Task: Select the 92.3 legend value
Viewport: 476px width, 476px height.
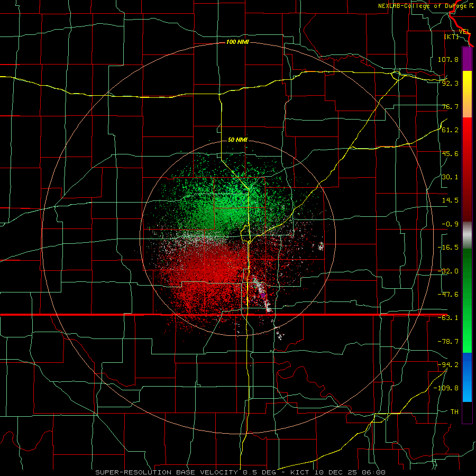Action: click(x=450, y=83)
